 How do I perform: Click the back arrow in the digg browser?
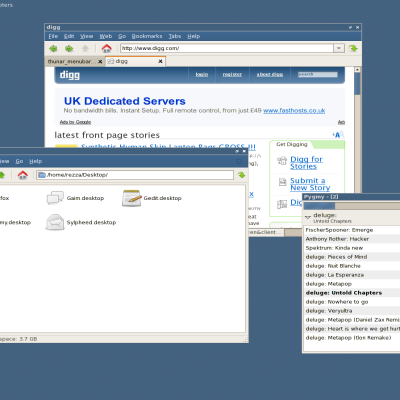pyautogui.click(x=53, y=49)
